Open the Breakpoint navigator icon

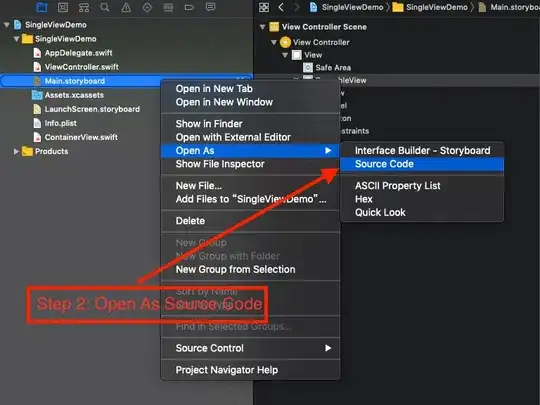coord(189,7)
